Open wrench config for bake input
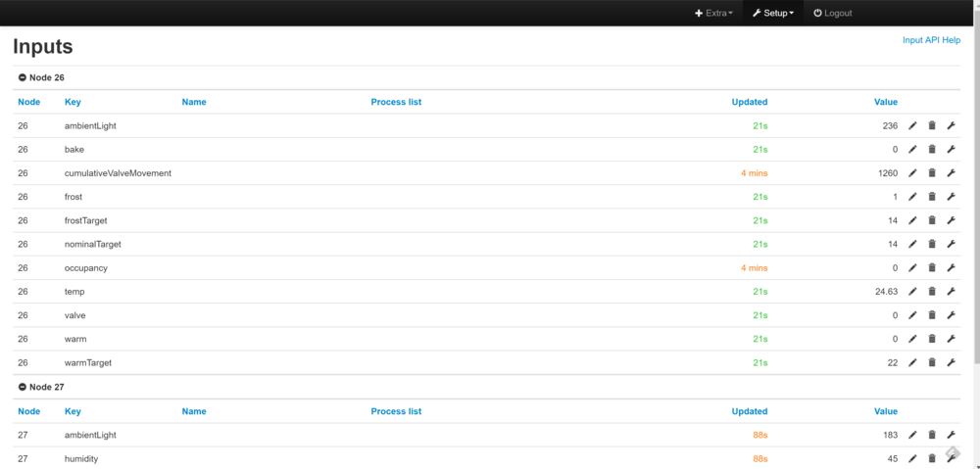The height and width of the screenshot is (469, 980). point(952,149)
